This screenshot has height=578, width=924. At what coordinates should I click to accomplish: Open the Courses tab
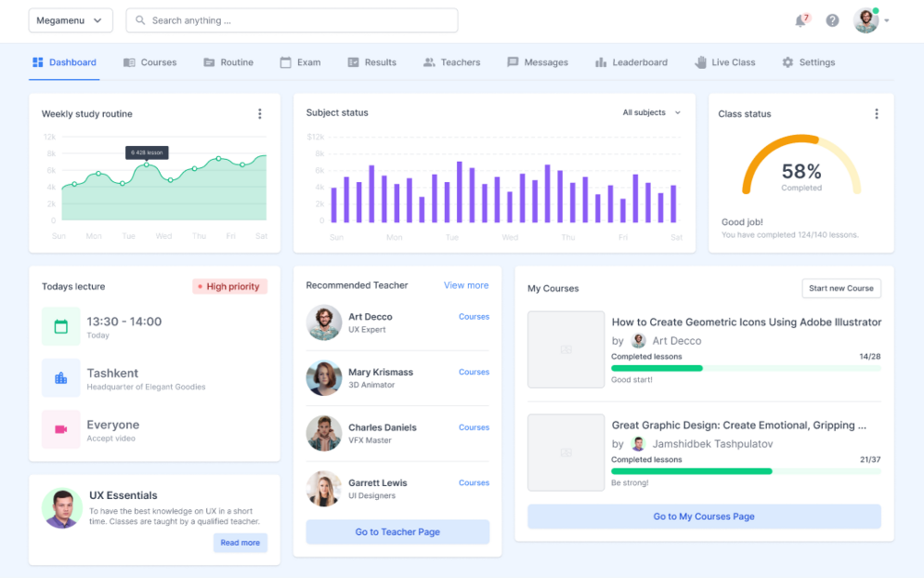pos(150,62)
